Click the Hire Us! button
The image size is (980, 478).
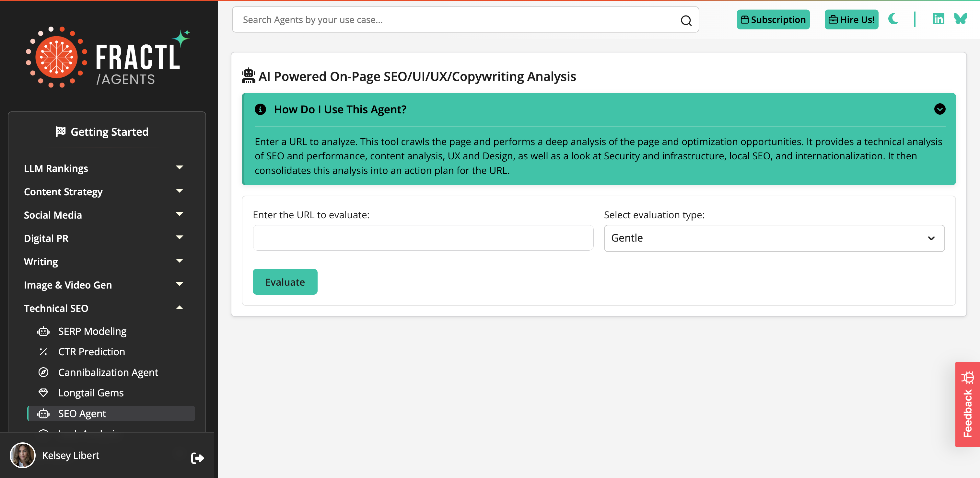click(851, 19)
